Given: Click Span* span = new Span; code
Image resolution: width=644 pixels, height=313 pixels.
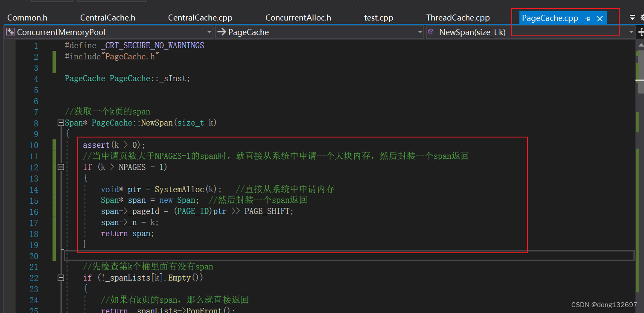Looking at the screenshot, I should click(x=150, y=201).
